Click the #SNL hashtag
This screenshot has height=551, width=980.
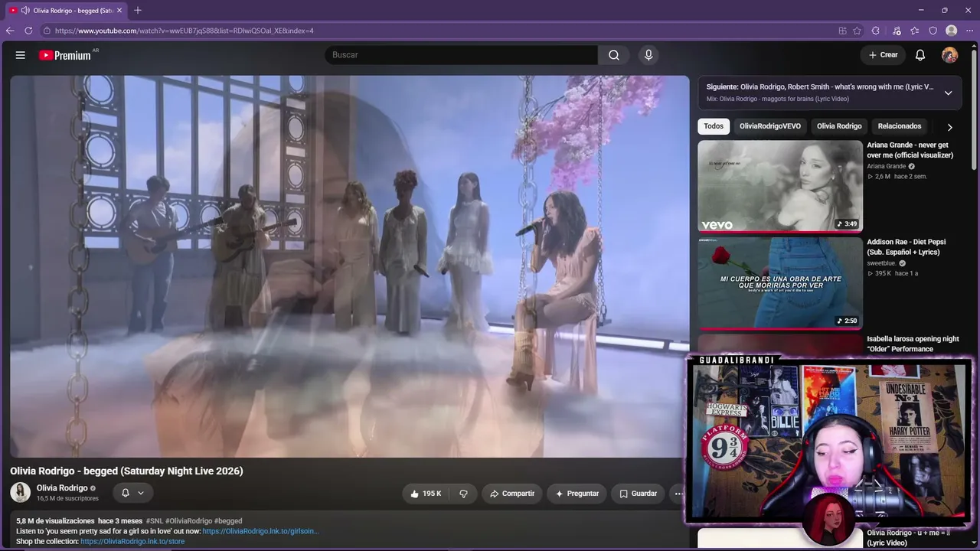[x=154, y=521]
